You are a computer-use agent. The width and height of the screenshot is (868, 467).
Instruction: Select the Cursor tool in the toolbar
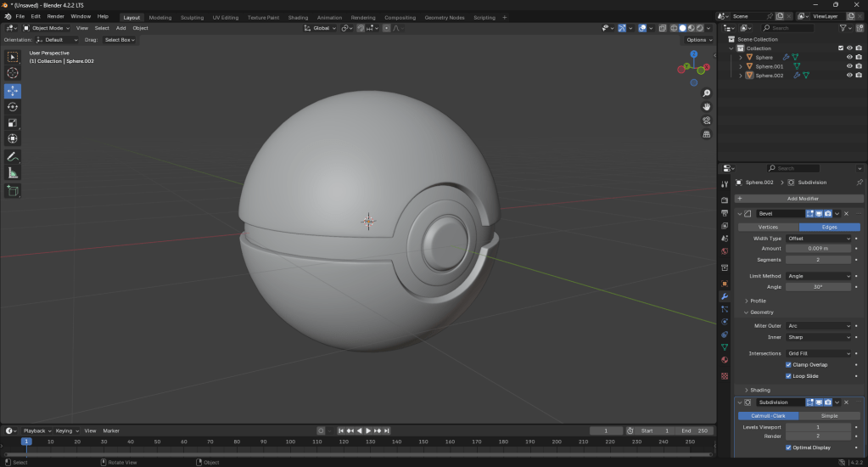[x=13, y=73]
